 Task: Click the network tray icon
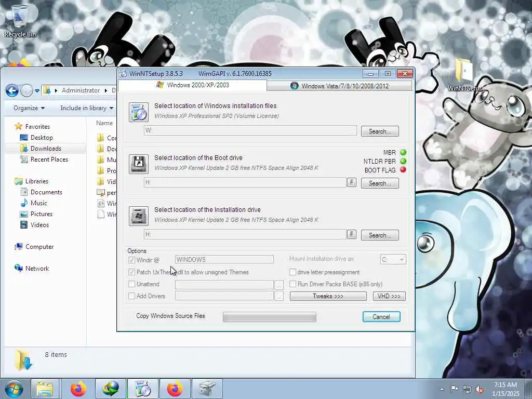pyautogui.click(x=467, y=389)
